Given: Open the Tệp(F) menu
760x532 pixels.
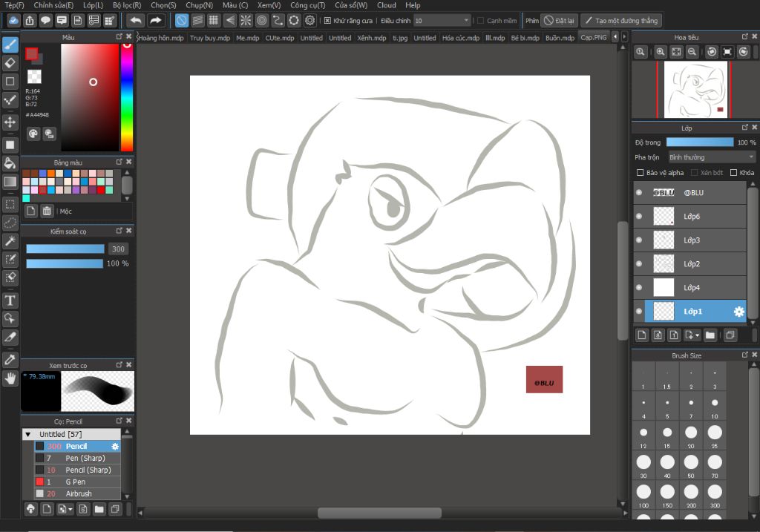Looking at the screenshot, I should tap(15, 5).
